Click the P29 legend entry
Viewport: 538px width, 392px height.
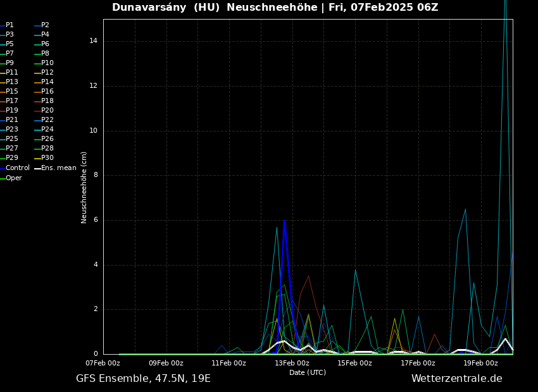(11, 158)
